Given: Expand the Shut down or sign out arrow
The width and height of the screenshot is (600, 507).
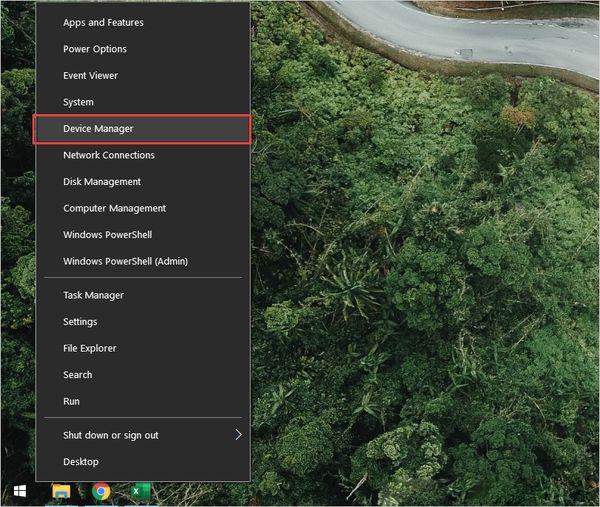Looking at the screenshot, I should point(238,435).
